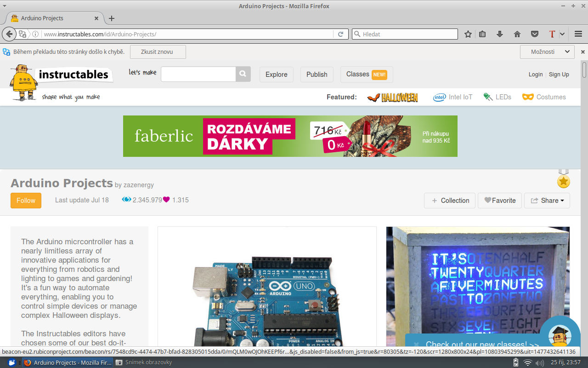Click the pink heart favorites count icon
588x368 pixels.
coord(166,200)
